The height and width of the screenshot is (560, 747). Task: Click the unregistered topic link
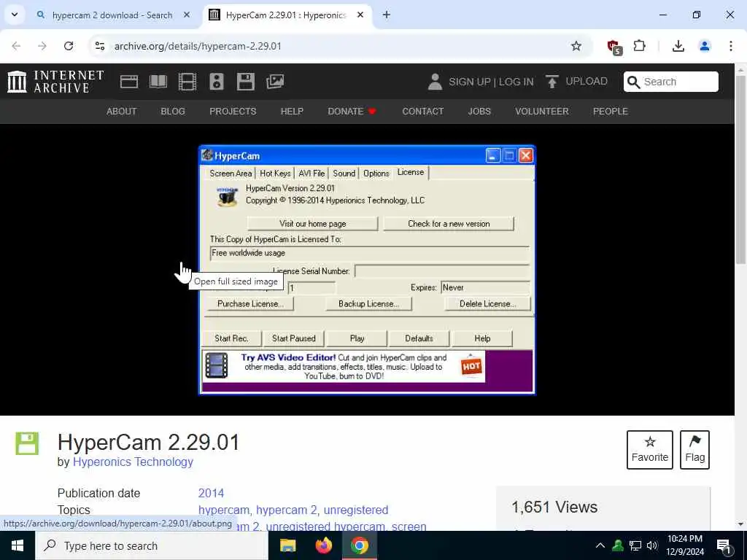tap(356, 510)
